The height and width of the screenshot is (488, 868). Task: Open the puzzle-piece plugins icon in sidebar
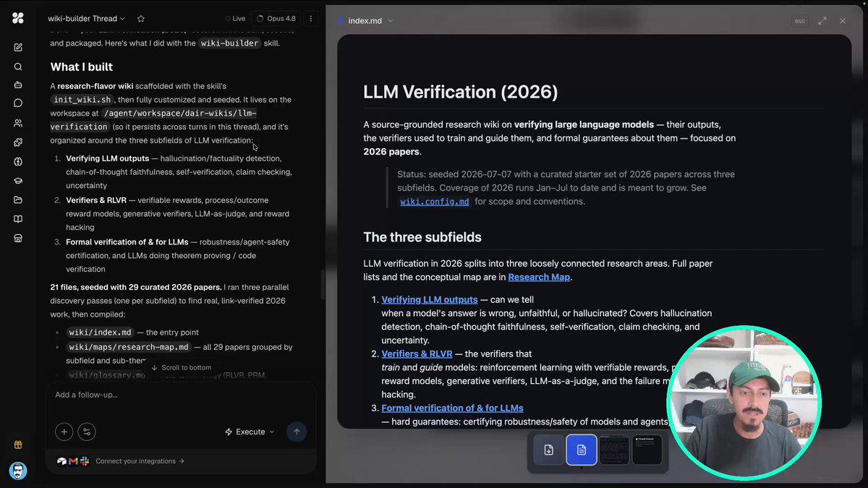pyautogui.click(x=18, y=142)
